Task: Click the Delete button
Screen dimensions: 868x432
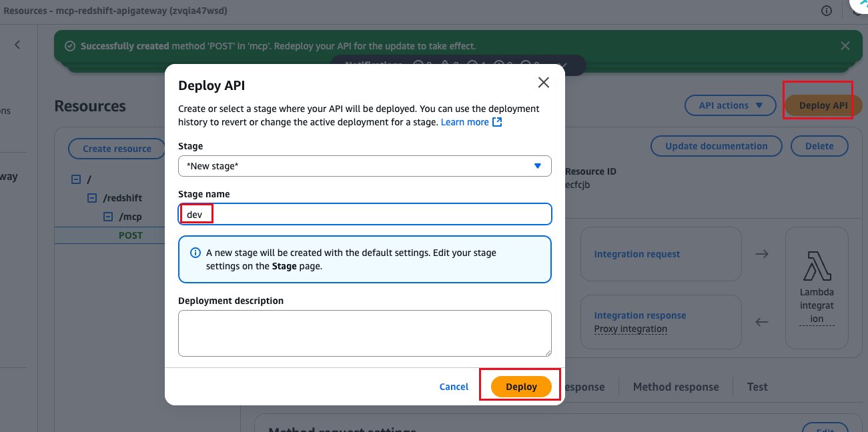Action: [819, 146]
